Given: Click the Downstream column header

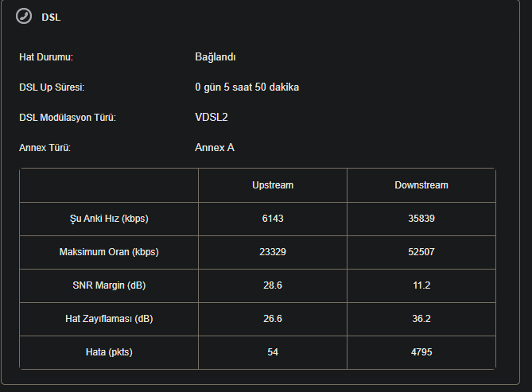Looking at the screenshot, I should pyautogui.click(x=421, y=185).
